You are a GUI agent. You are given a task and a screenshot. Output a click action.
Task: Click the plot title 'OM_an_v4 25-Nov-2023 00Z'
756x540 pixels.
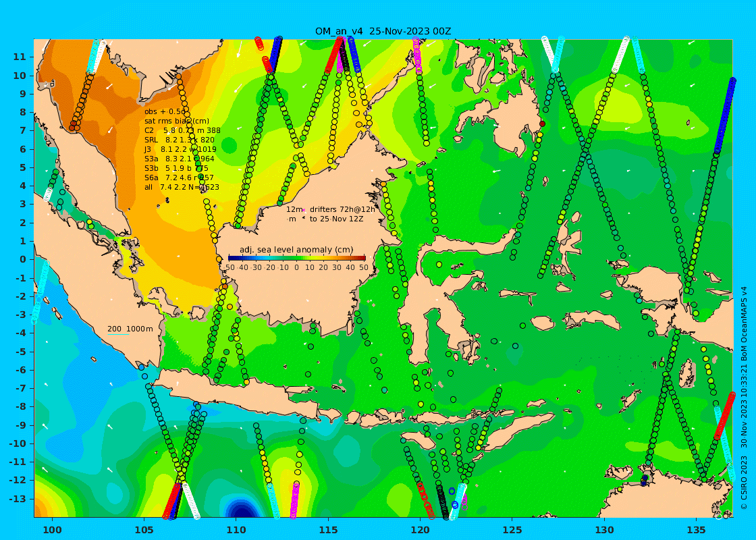pos(383,31)
